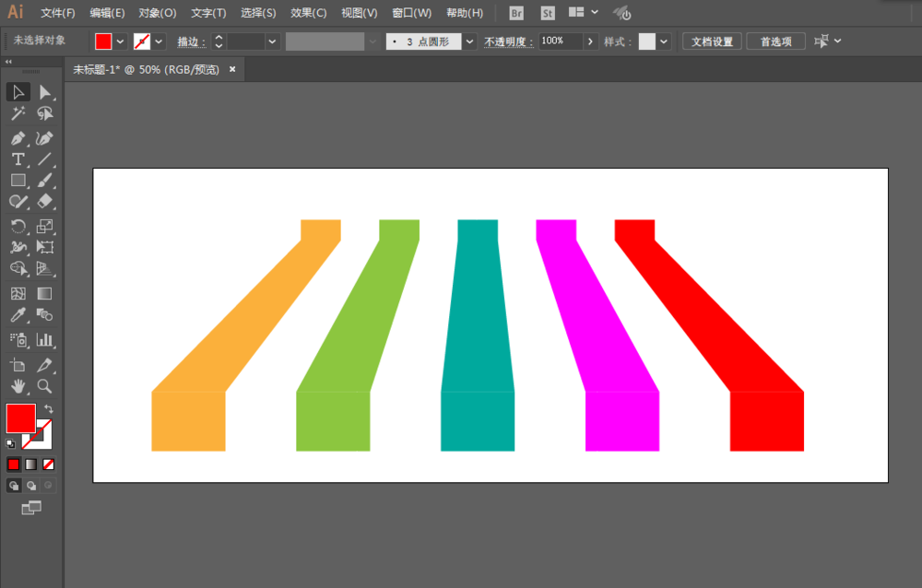Select the Perspective Grid tool
Screen dimensions: 922x588
tap(44, 269)
